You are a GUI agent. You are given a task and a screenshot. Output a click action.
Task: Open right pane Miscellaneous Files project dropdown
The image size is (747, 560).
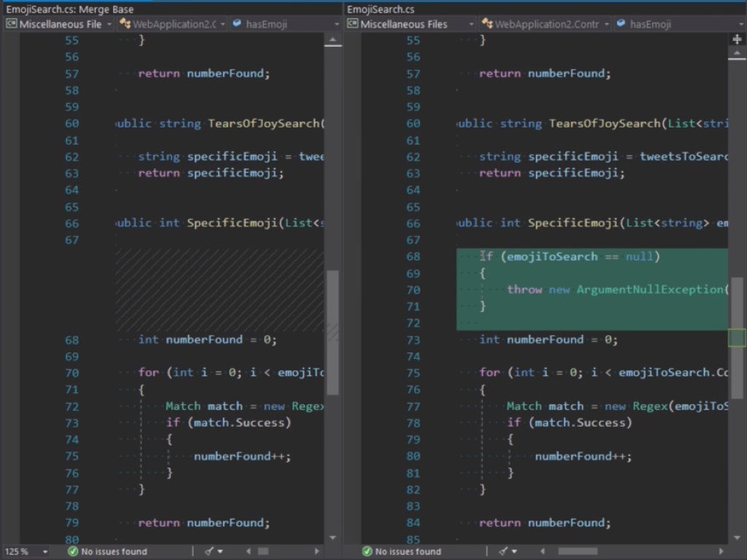click(x=410, y=24)
